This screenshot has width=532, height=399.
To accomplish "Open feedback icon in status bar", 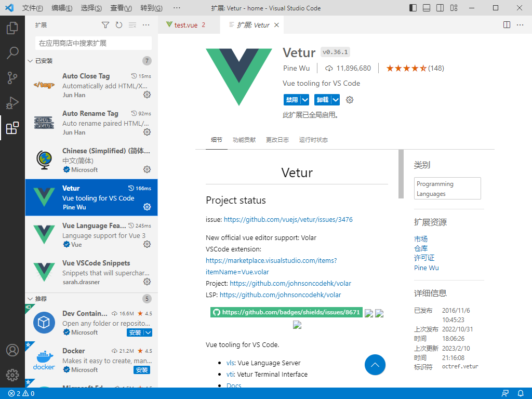I will 505,393.
